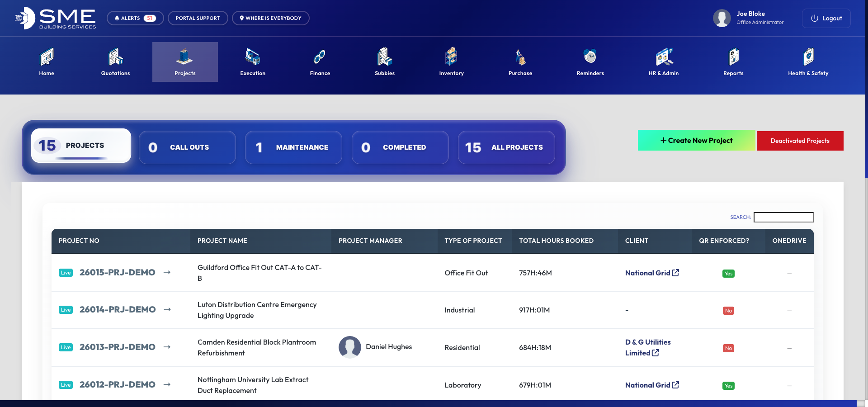Expand the Nottingham University project row arrow
The image size is (868, 407).
[x=167, y=384]
